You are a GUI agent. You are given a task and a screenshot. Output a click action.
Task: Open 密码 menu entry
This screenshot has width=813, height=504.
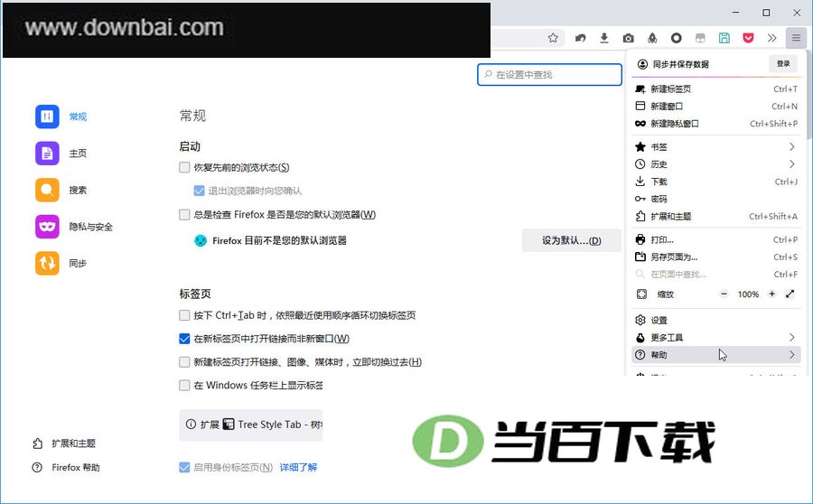(716, 199)
